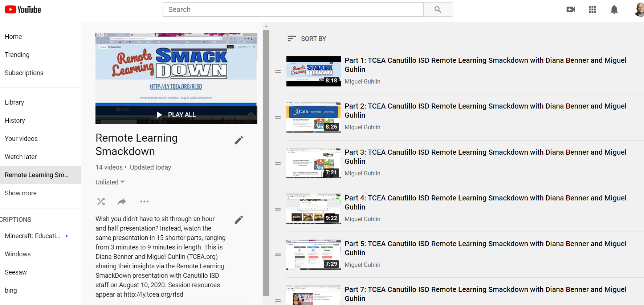Edit the playlist description pencil icon

[239, 220]
